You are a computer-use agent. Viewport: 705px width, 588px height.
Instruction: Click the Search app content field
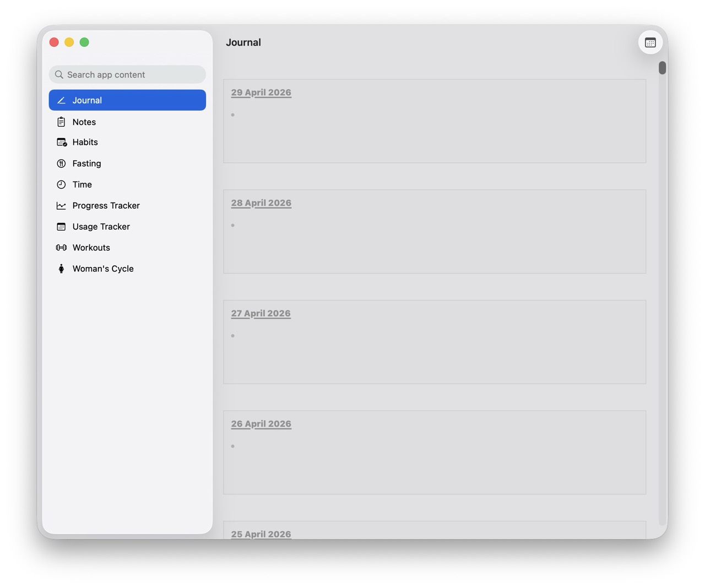[127, 74]
